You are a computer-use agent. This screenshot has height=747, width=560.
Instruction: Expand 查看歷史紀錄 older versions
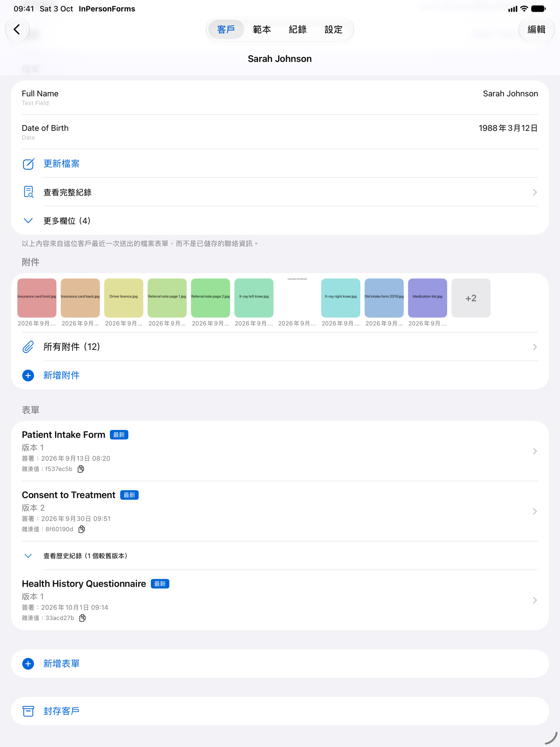click(x=280, y=556)
